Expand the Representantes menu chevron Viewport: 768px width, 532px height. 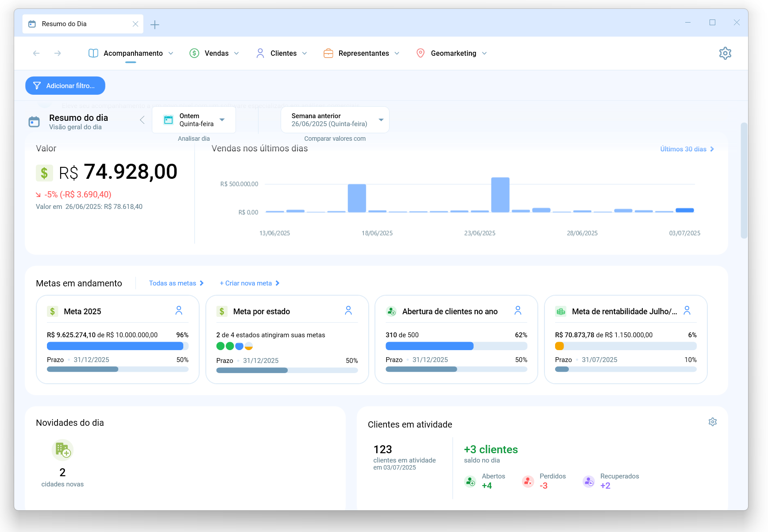tap(397, 53)
